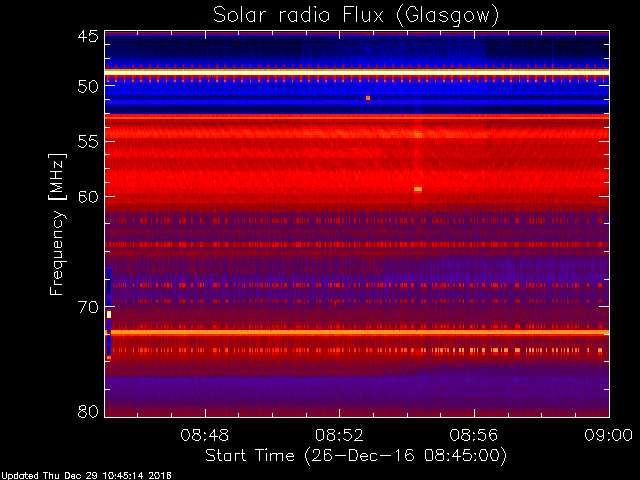Click the bright orange spot near 59 MHz
Image resolution: width=640 pixels, height=480 pixels.
tap(418, 189)
